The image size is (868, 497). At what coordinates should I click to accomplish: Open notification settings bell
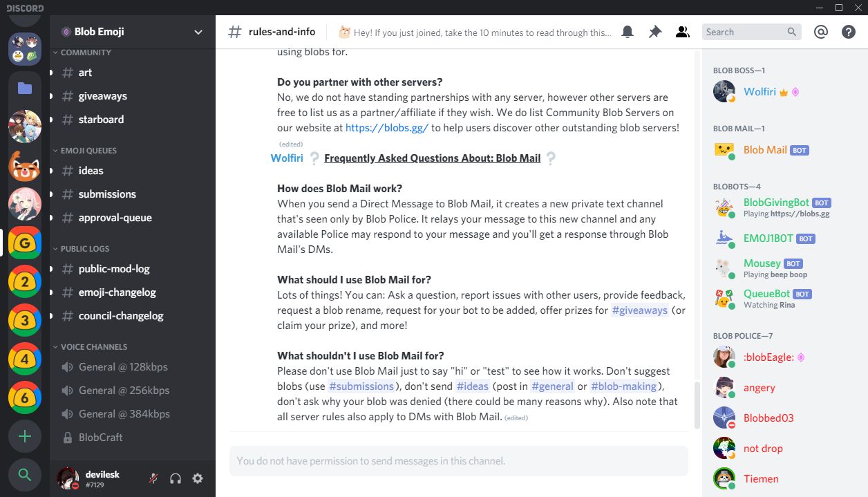tap(627, 31)
